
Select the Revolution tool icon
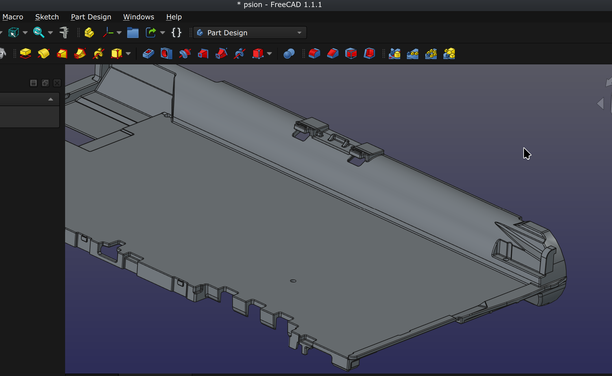[x=44, y=53]
